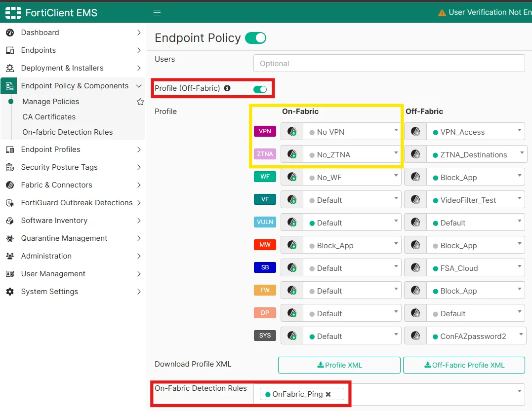Click the FortiGuard Outbreak Detections icon
Image resolution: width=532 pixels, height=411 pixels.
10,203
